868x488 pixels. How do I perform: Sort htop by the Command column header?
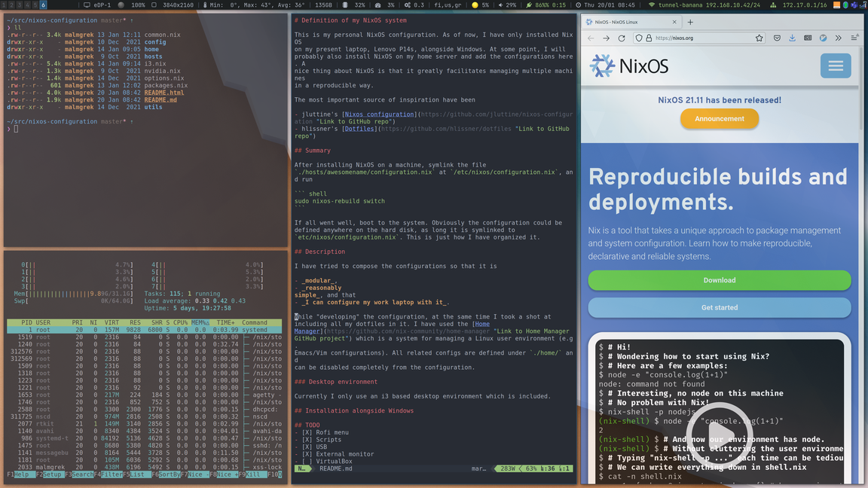pyautogui.click(x=255, y=322)
